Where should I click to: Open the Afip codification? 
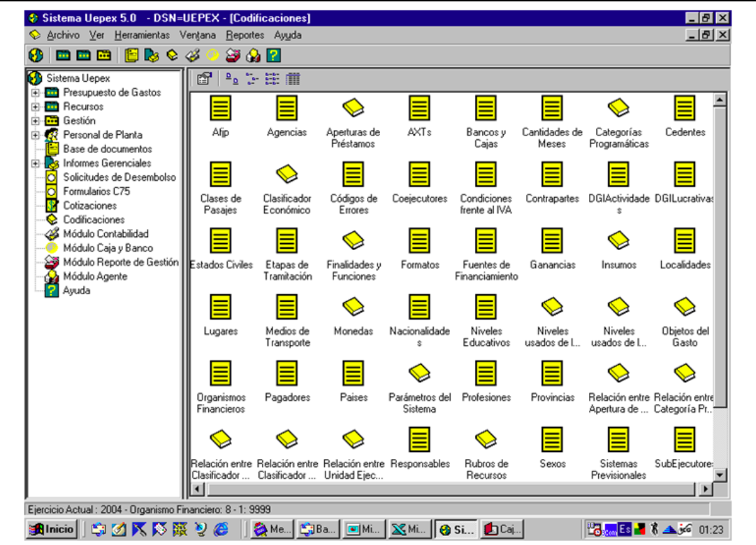[222, 108]
